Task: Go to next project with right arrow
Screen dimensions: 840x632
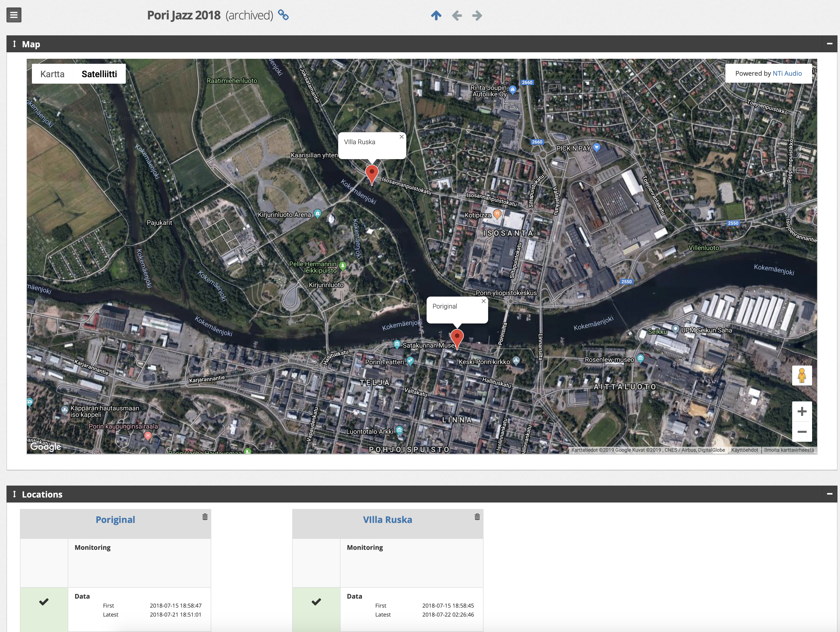Action: pos(477,15)
